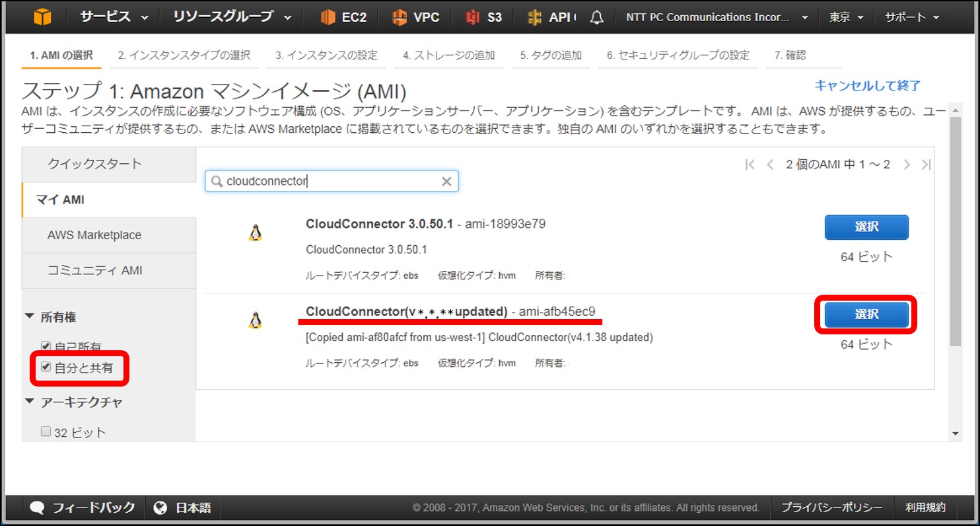Go to 4. ストレージの追加 step

[449, 56]
